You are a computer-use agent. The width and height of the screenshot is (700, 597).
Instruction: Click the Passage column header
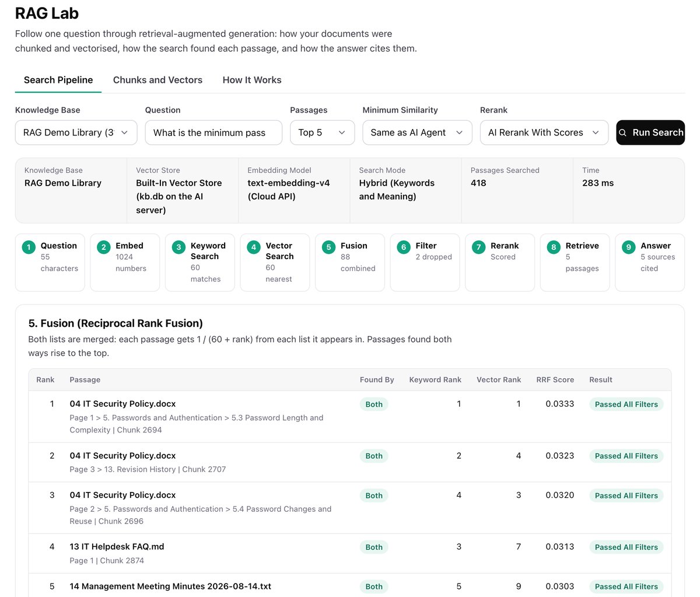pyautogui.click(x=85, y=379)
